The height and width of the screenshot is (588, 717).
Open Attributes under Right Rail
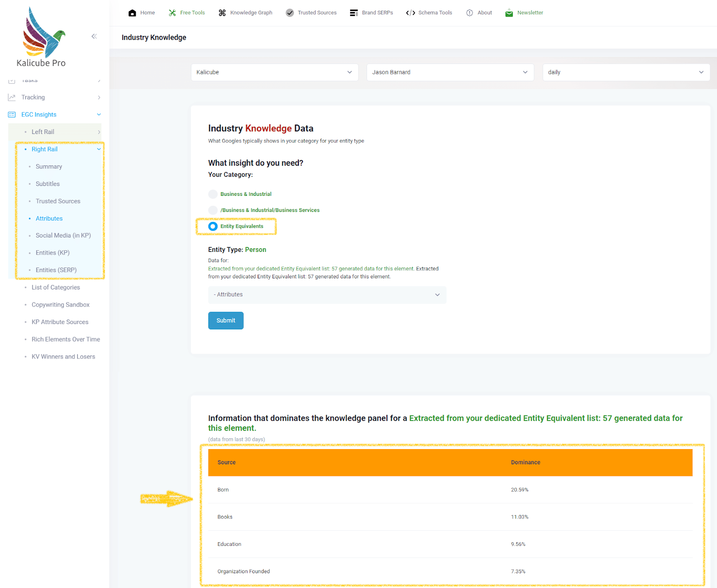49,219
